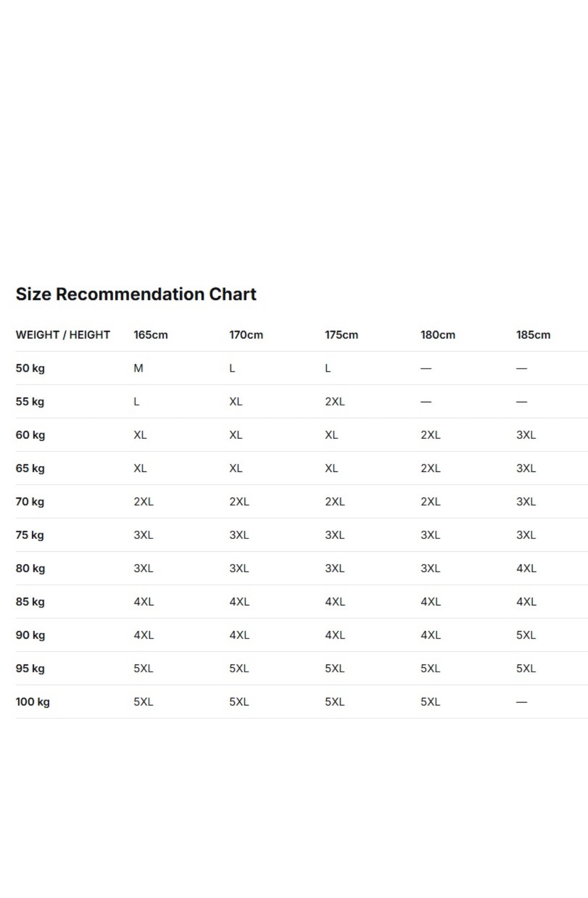Click 4XL under 185cm for 80 kg
The height and width of the screenshot is (898, 588).
click(x=526, y=568)
